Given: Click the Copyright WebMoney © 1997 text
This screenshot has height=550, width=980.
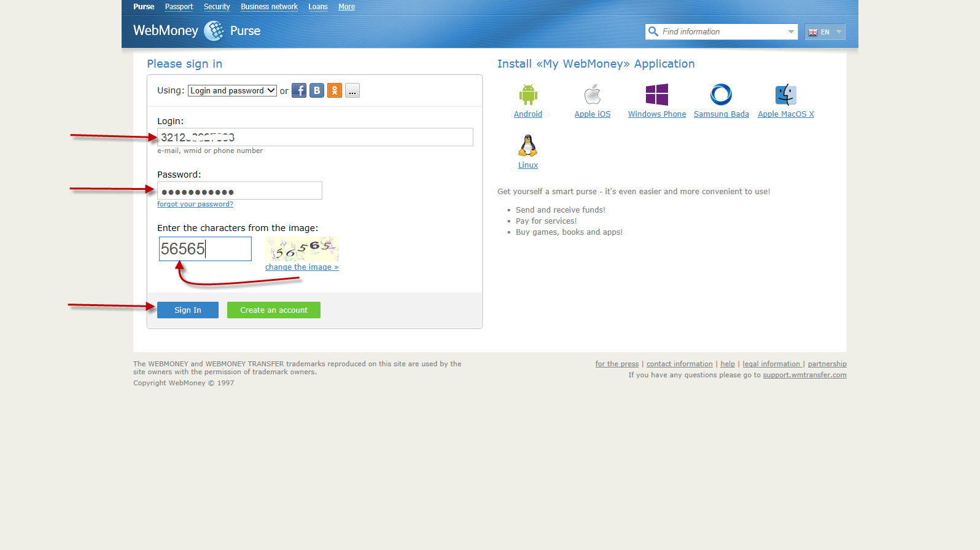Looking at the screenshot, I should [x=184, y=383].
